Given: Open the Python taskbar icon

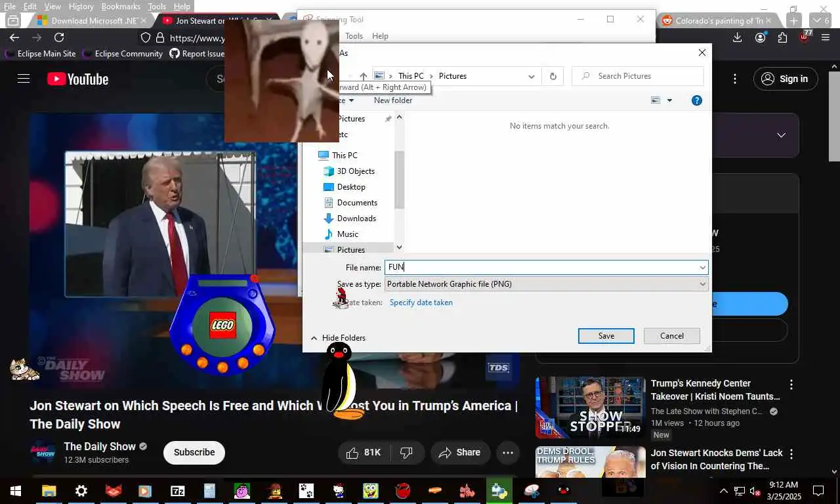Looking at the screenshot, I should (x=499, y=491).
